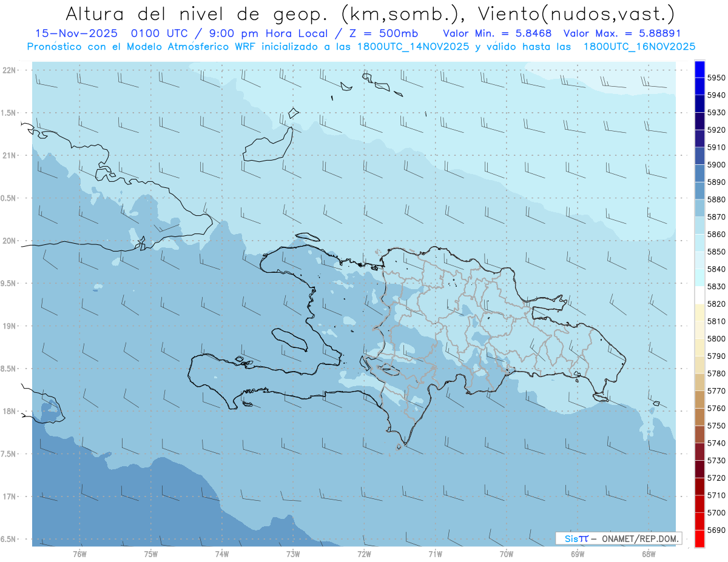Click the '5870' colorbar value

click(x=716, y=217)
